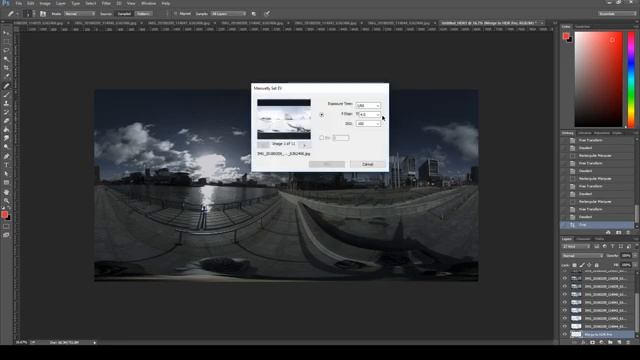Open the File menu

[x=19, y=3]
